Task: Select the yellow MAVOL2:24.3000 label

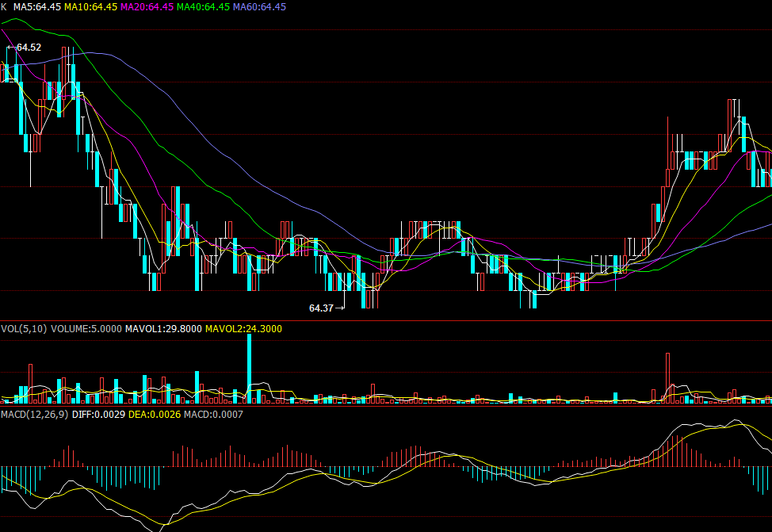Action: [243, 328]
